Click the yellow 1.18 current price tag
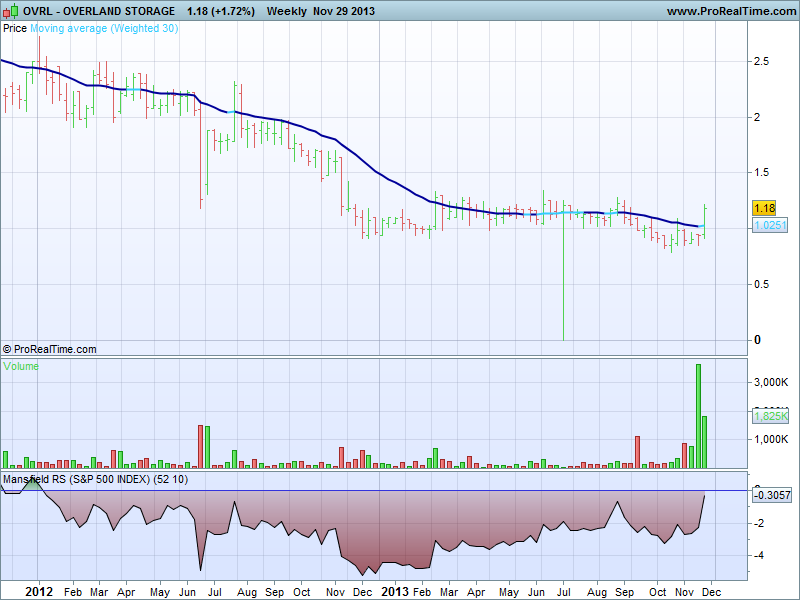This screenshot has height=600, width=800. pyautogui.click(x=763, y=209)
